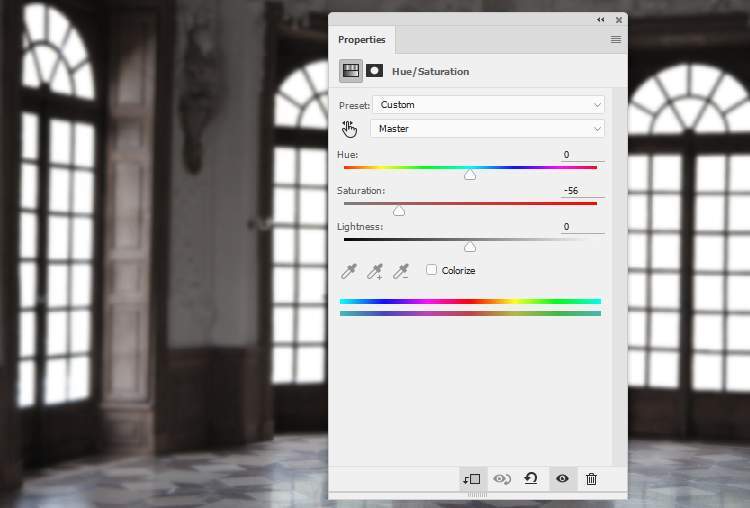This screenshot has height=508, width=750.
Task: Click the Saturation value field showing -56
Action: 583,191
